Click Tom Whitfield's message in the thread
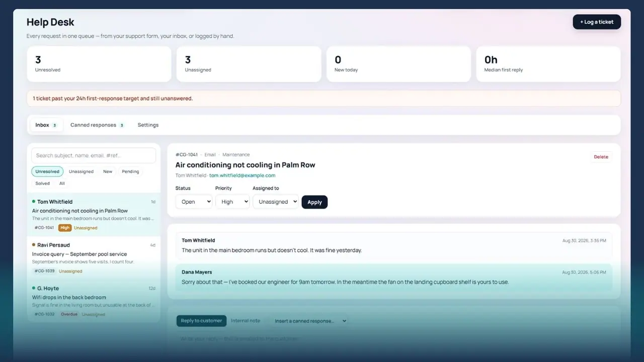644x362 pixels. point(394,245)
